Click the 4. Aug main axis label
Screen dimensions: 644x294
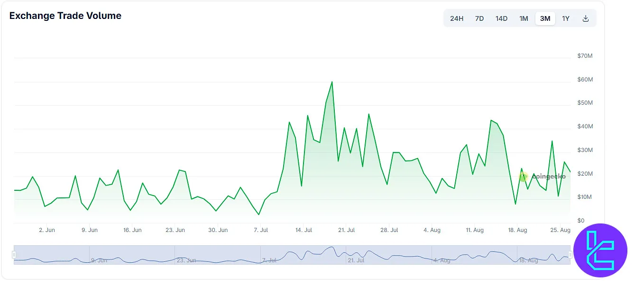pyautogui.click(x=432, y=230)
